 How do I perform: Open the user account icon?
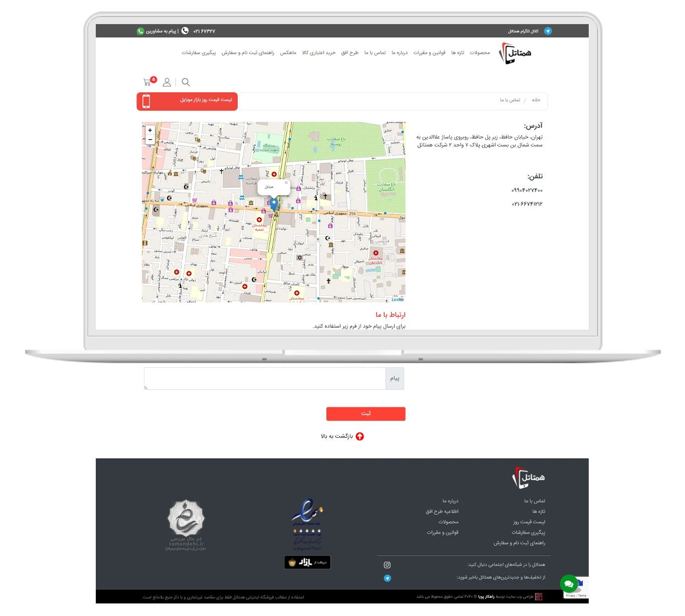[167, 82]
